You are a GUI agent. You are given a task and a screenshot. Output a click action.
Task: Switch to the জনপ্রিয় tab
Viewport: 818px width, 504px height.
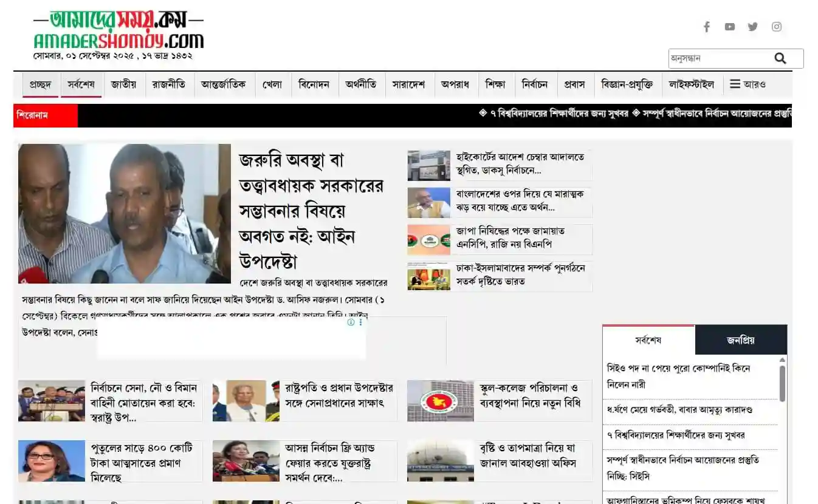[741, 340]
